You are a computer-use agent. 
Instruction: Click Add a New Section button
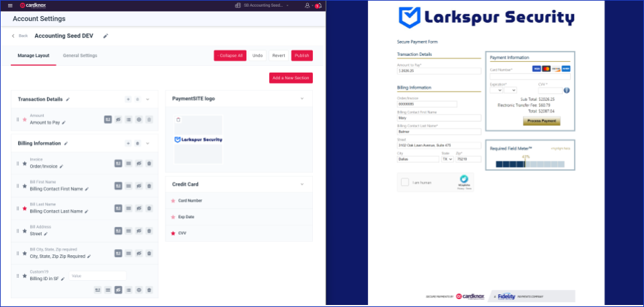[291, 78]
